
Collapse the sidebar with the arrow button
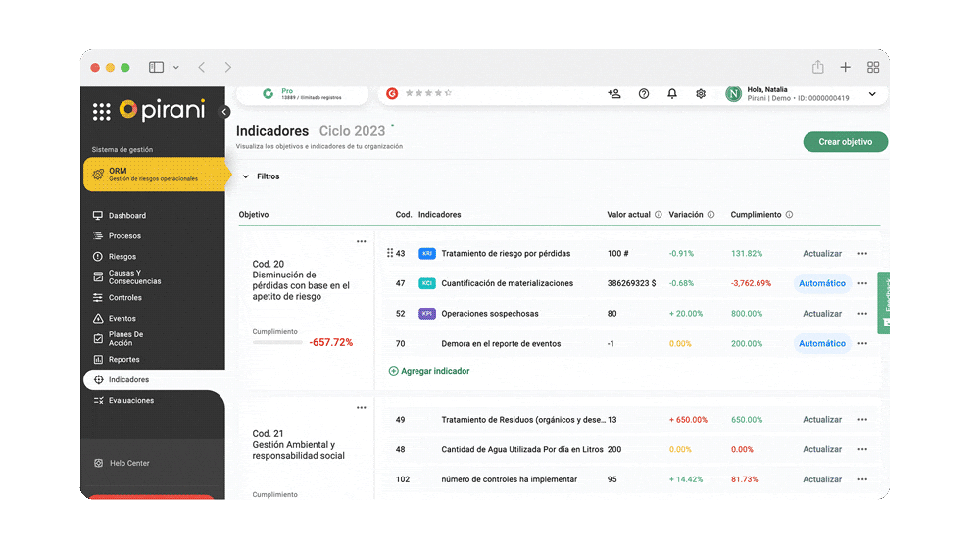224,112
